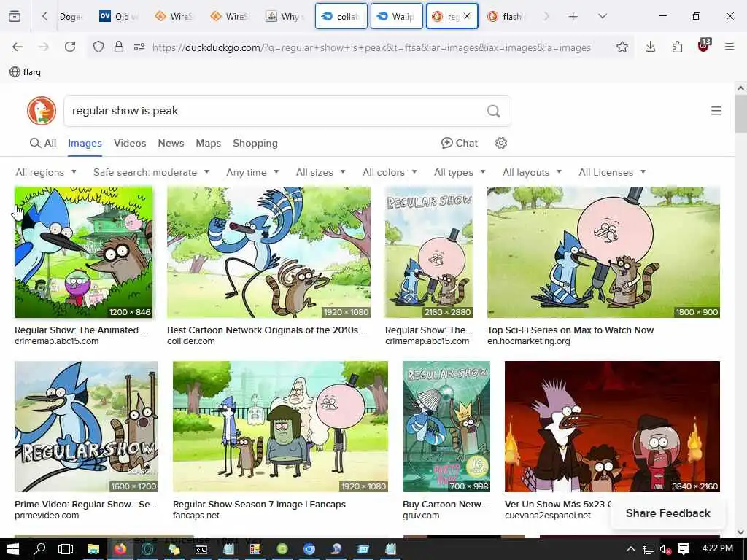The width and height of the screenshot is (747, 560).
Task: Click the taskbar clock showing 4:22 PM
Action: coord(717,548)
